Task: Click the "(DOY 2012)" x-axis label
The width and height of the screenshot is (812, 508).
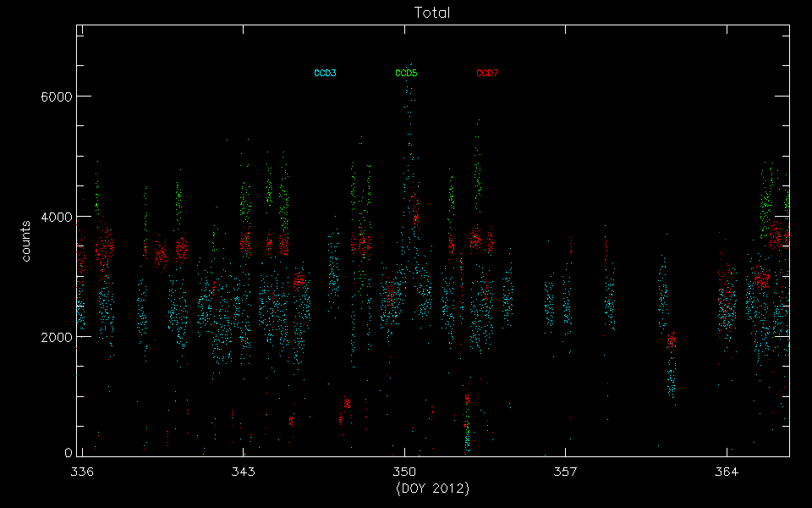Action: pyautogui.click(x=432, y=489)
